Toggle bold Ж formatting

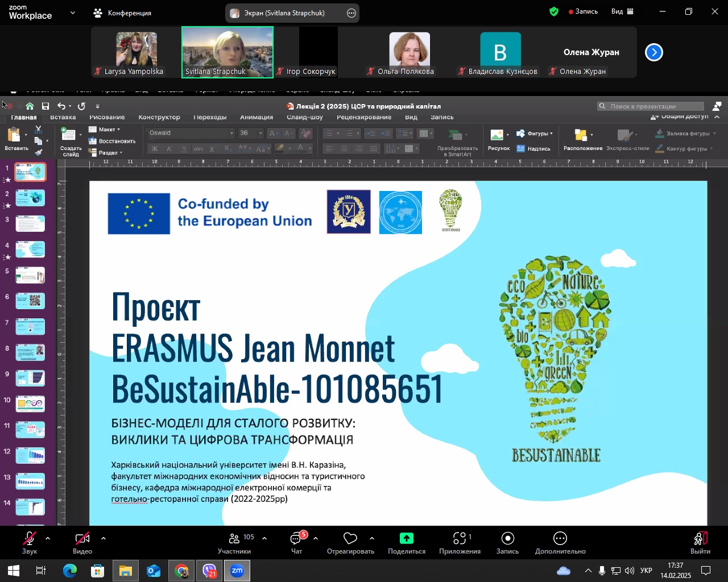(x=154, y=149)
